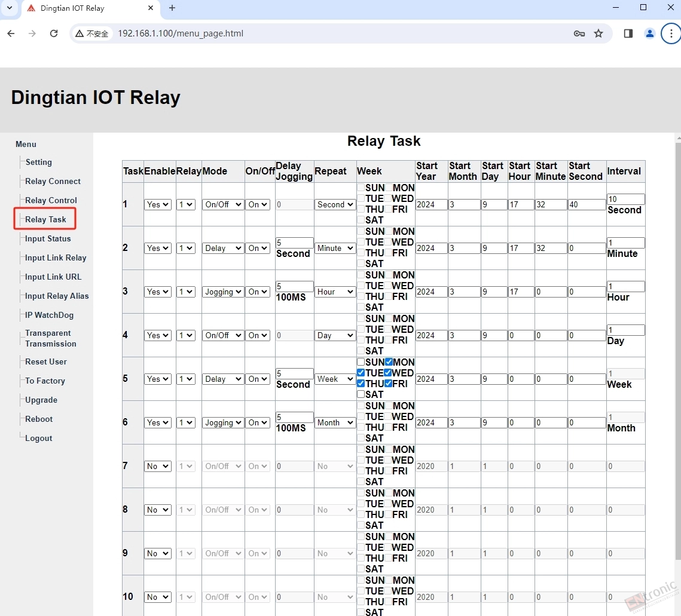Click the browser forward arrow

click(32, 33)
